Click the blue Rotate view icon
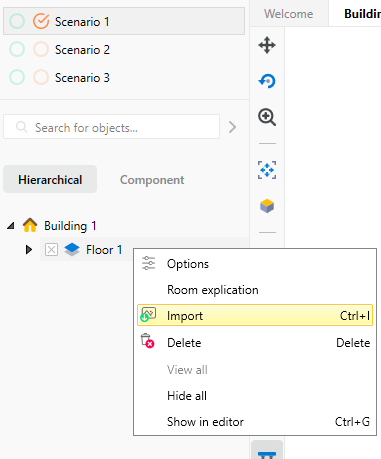 (x=267, y=81)
